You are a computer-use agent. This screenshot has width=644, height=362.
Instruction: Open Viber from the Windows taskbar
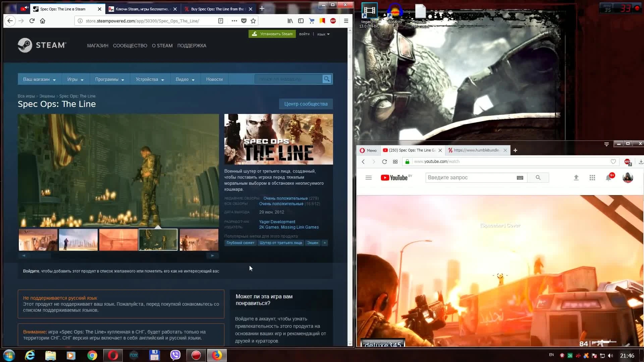(x=175, y=355)
